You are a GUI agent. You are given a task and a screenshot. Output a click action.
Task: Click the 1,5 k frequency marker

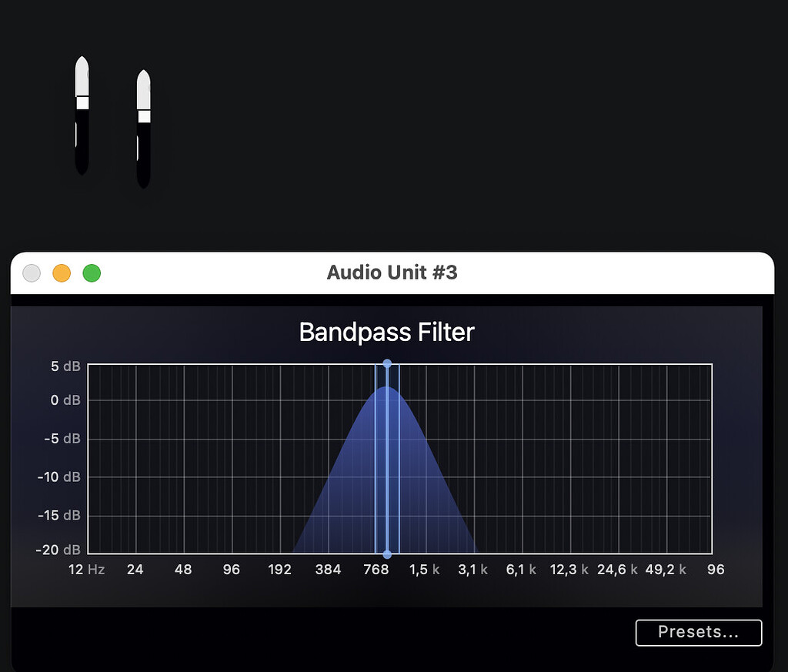click(x=424, y=570)
